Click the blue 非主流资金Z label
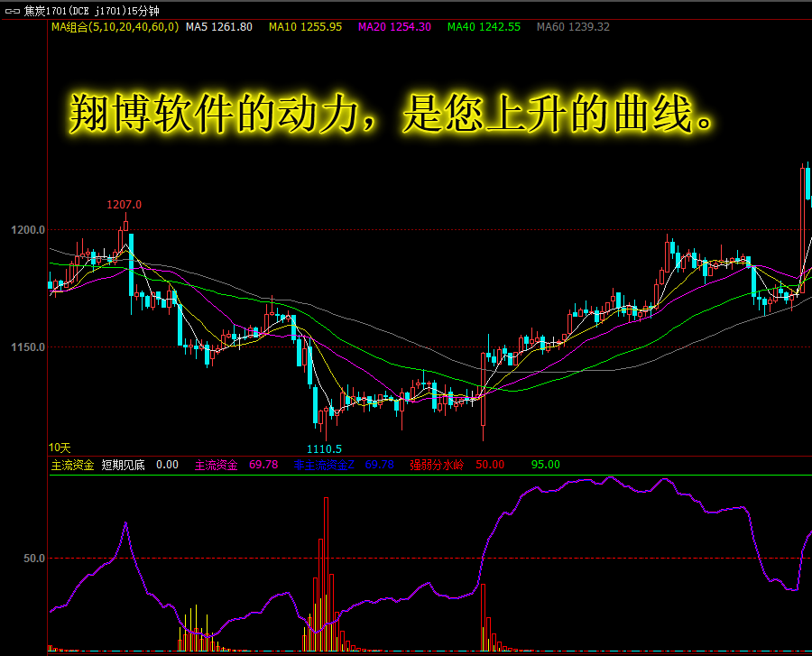Screen dimensions: 812x656 324,465
